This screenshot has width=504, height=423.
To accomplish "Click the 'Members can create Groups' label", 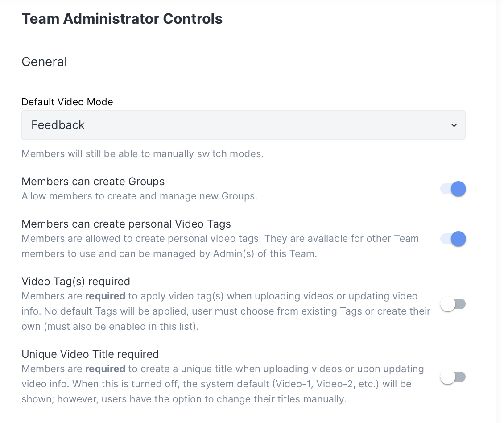I will (93, 182).
